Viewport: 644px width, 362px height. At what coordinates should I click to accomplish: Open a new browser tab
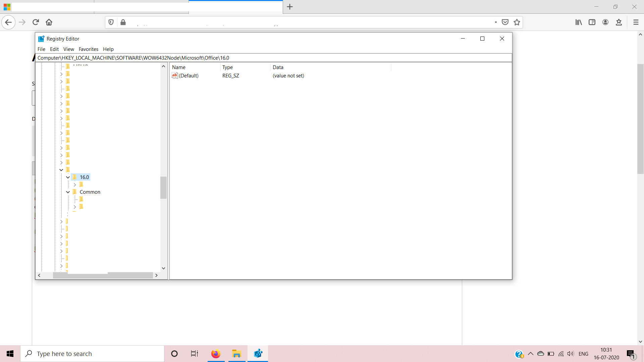pos(290,7)
